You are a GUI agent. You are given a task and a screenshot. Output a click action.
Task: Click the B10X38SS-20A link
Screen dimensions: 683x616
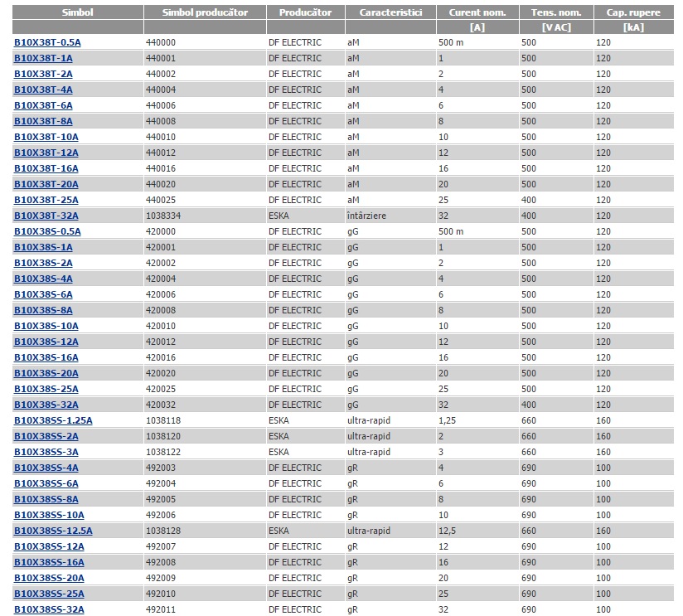(x=49, y=578)
